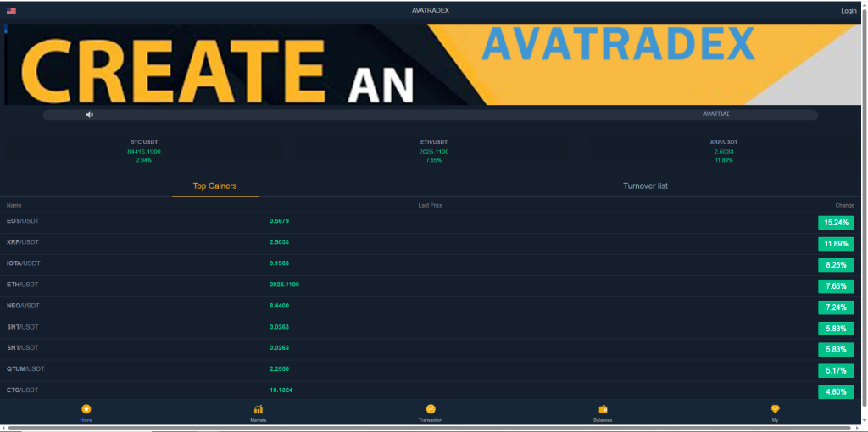
Task: Click the 7.24% change badge
Action: [836, 307]
